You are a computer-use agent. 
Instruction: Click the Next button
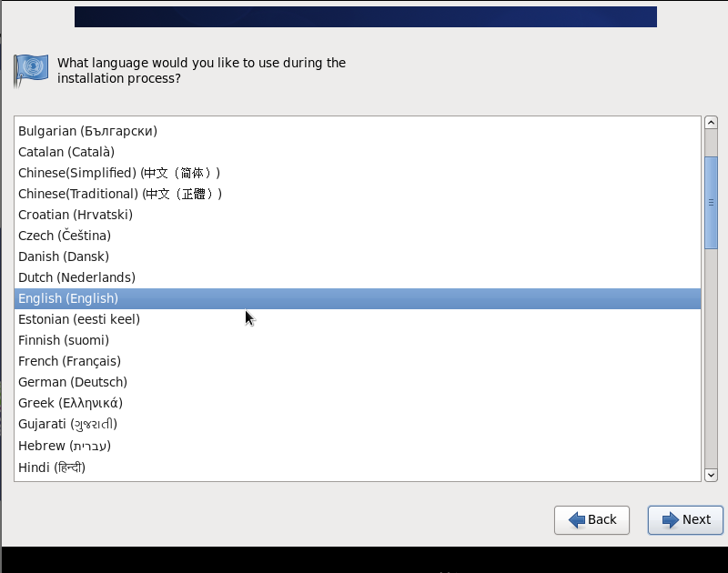(685, 520)
